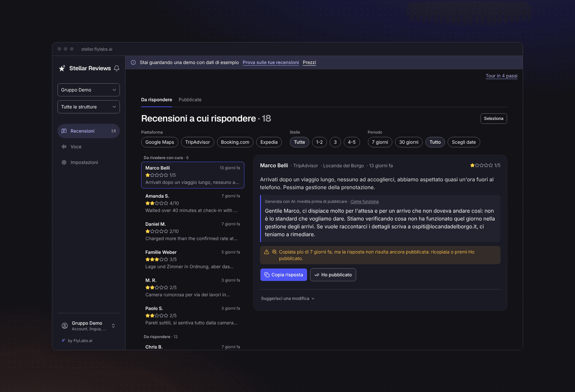Select Familie Weber review

pyautogui.click(x=193, y=259)
